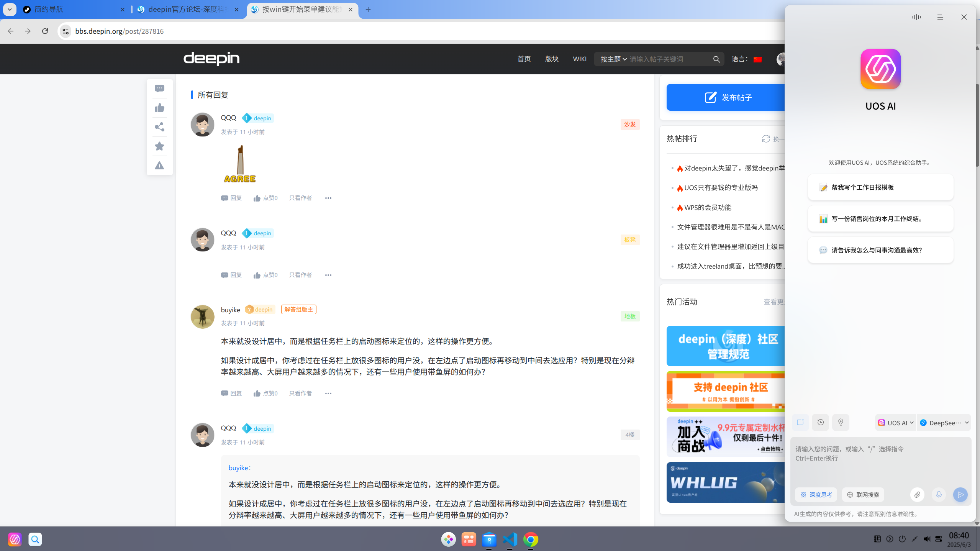Click the voice waveform icon atop UOS AI
The width and height of the screenshot is (980, 551).
point(916,17)
